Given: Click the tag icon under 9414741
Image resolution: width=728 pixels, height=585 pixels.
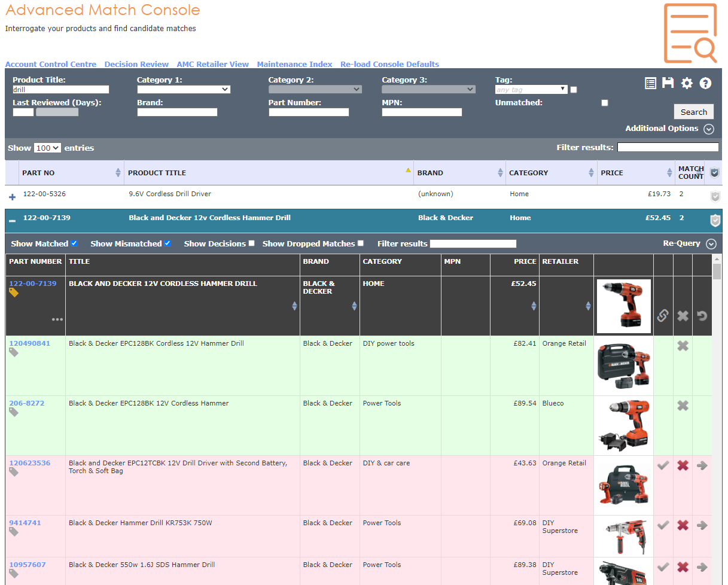Looking at the screenshot, I should (x=13, y=532).
